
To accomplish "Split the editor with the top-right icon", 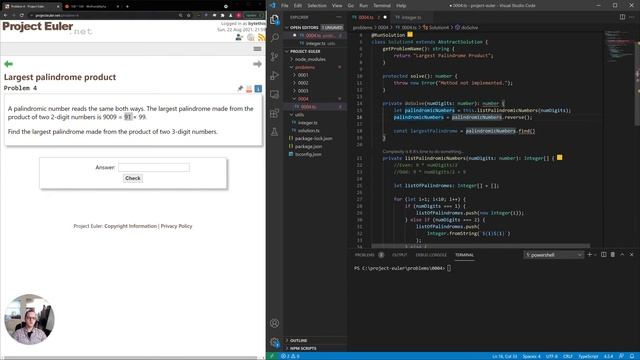I will [x=622, y=17].
